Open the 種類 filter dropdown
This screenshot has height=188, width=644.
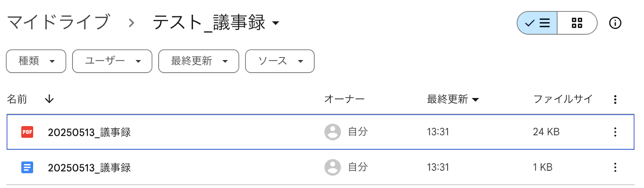click(36, 61)
